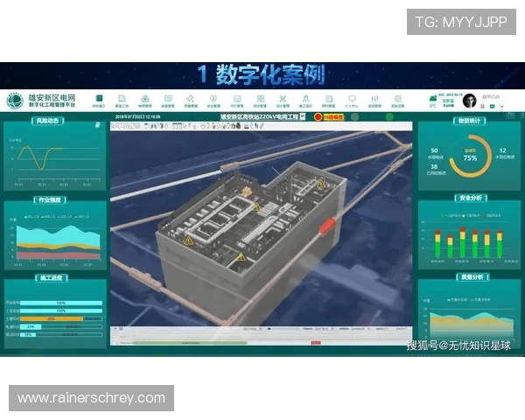Click the red equipment marker on the pipeline
Viewport: 525px width, 420px height.
pyautogui.click(x=327, y=227)
